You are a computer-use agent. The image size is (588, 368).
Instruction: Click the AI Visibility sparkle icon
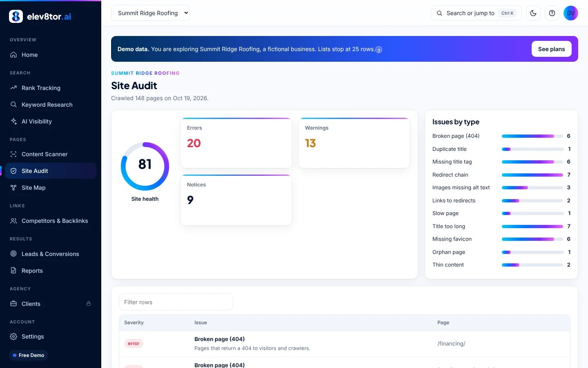pyautogui.click(x=13, y=121)
